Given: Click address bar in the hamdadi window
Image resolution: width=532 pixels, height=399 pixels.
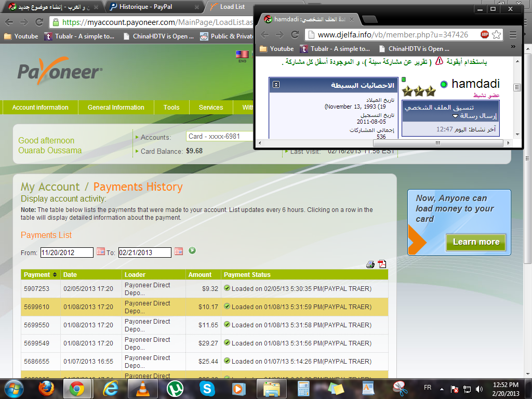Looking at the screenshot, I should (x=393, y=35).
